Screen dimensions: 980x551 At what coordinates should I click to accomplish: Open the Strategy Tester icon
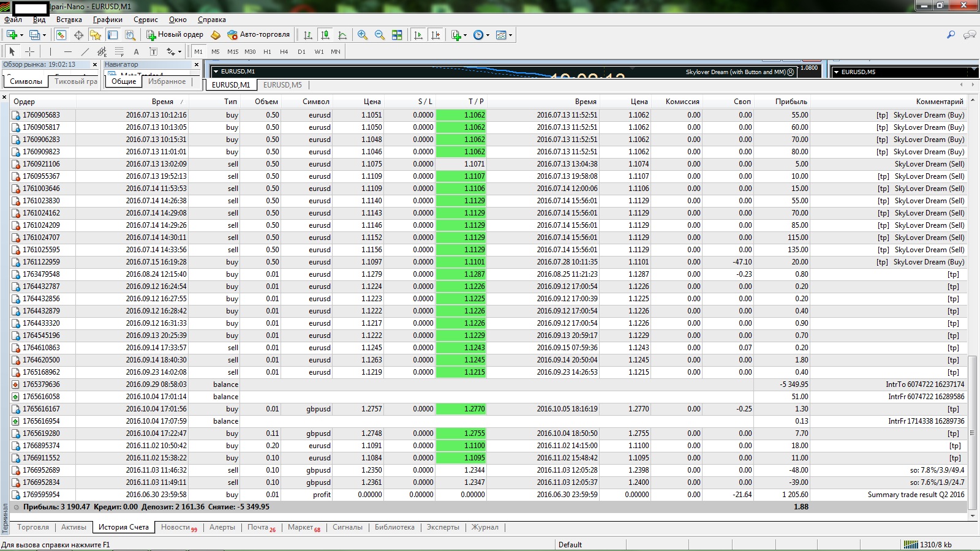(130, 35)
